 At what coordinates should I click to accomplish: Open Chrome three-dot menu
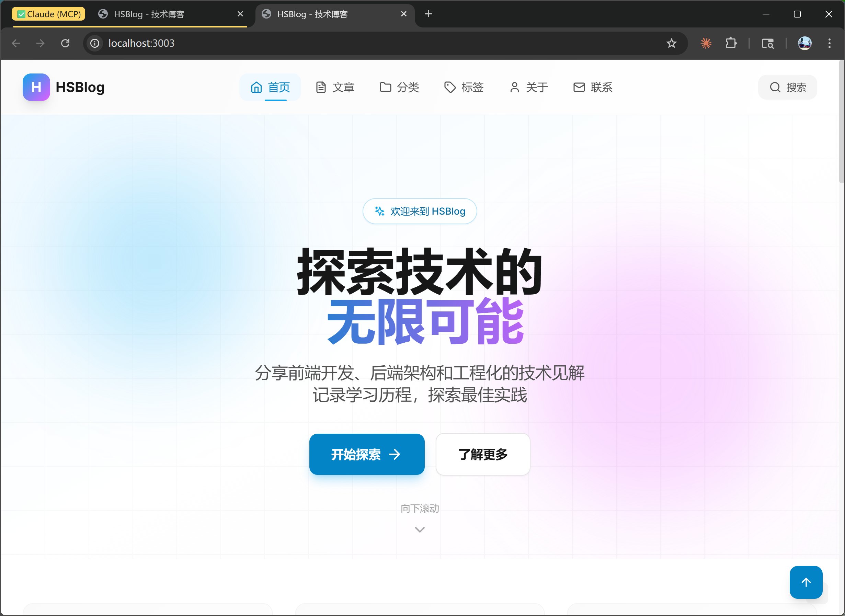[829, 43]
